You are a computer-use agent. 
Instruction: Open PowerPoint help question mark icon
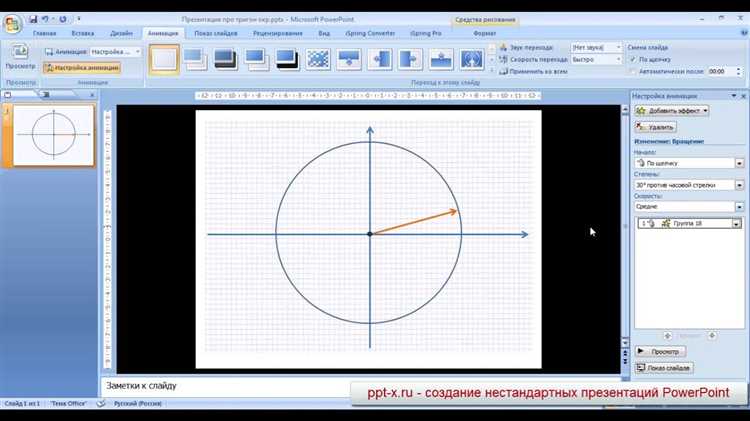pos(744,33)
